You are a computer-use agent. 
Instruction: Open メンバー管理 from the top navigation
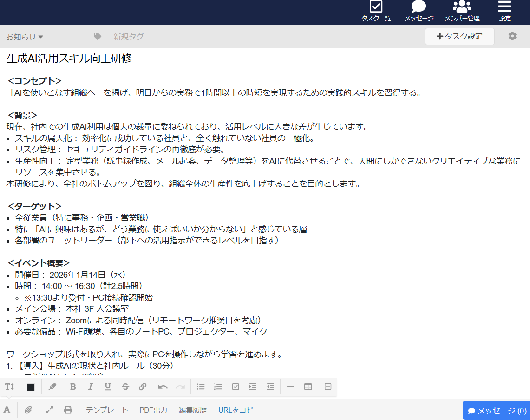(x=461, y=12)
